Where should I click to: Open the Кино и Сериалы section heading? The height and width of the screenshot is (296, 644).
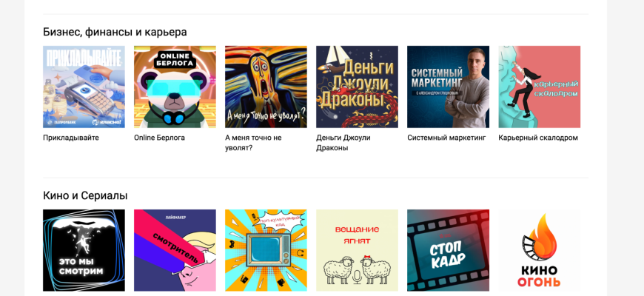85,195
